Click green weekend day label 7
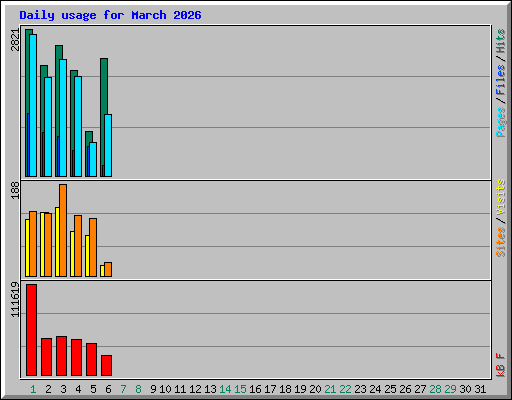Image resolution: width=512 pixels, height=400 pixels. (123, 389)
